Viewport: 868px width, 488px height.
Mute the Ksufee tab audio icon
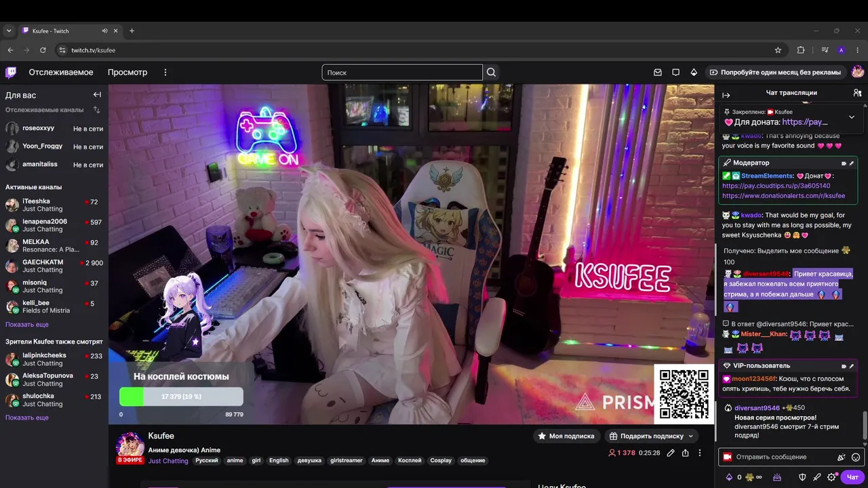[x=104, y=30]
